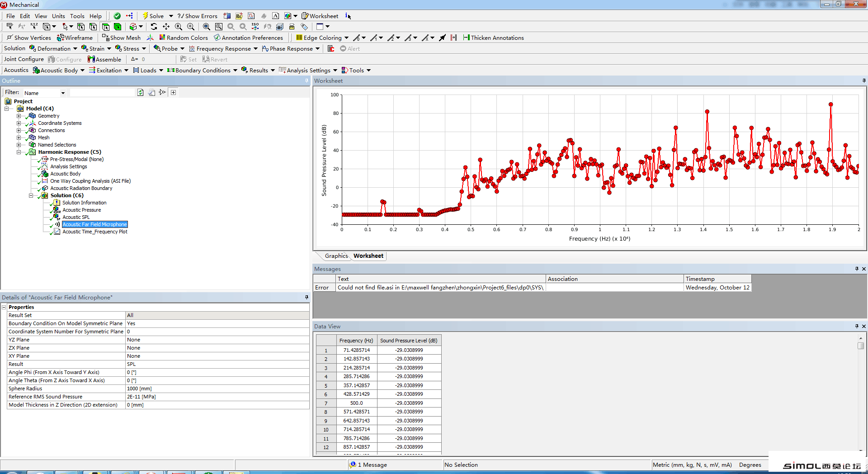Click the Solve lightning bolt button
Screen dimensions: 868x474
153,16
